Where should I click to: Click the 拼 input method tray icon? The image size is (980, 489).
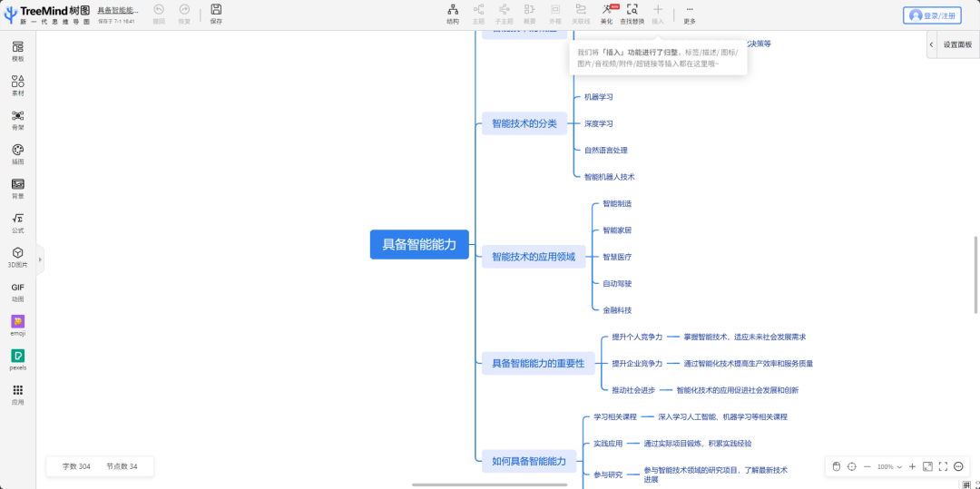pos(966,484)
